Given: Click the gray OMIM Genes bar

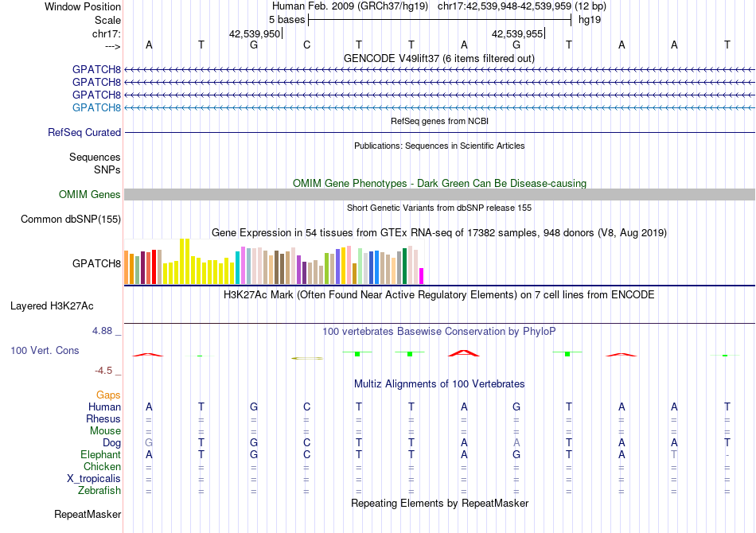Looking at the screenshot, I should (440, 194).
